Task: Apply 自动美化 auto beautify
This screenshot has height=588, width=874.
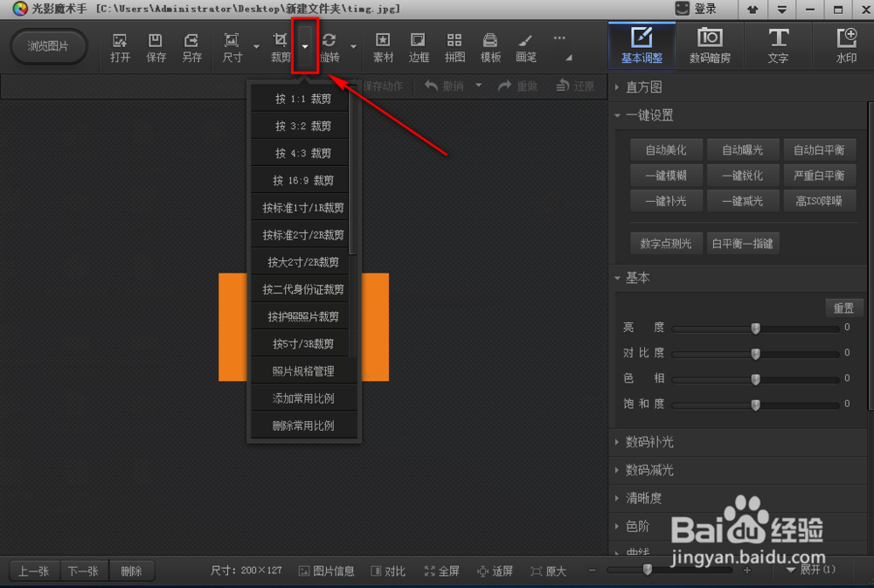Action: 666,150
